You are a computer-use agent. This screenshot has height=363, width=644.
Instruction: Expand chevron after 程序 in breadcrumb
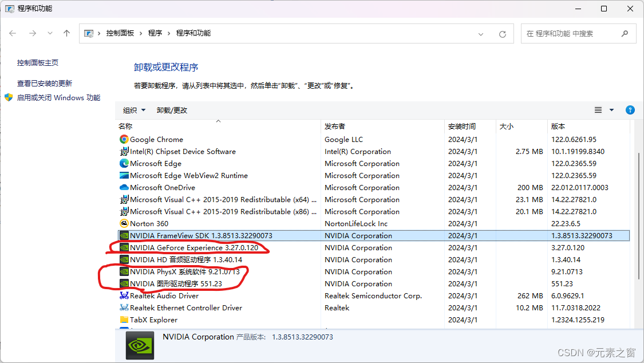pyautogui.click(x=168, y=33)
